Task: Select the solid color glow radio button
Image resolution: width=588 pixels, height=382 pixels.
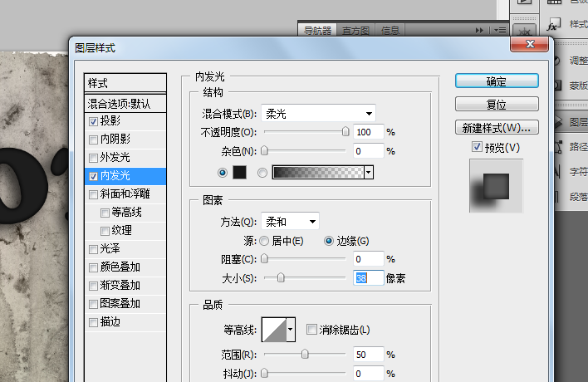Action: [x=223, y=173]
